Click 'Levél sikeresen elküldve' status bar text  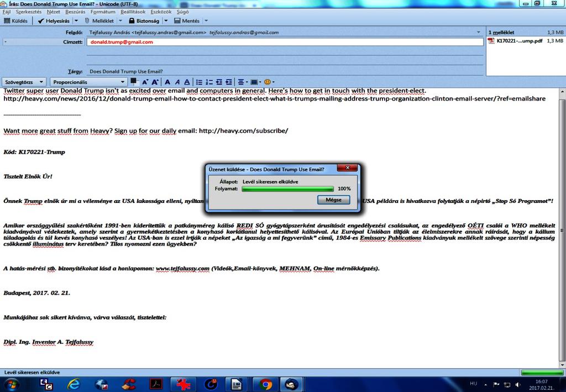tap(32, 373)
